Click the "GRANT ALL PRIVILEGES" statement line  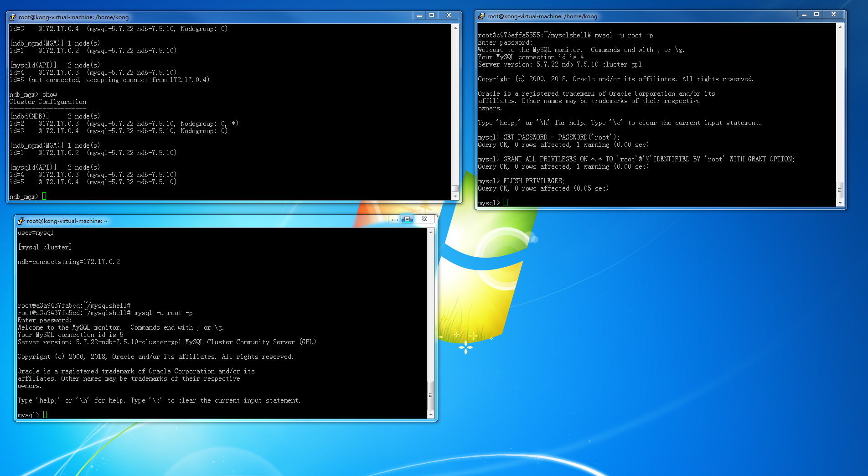click(x=636, y=159)
